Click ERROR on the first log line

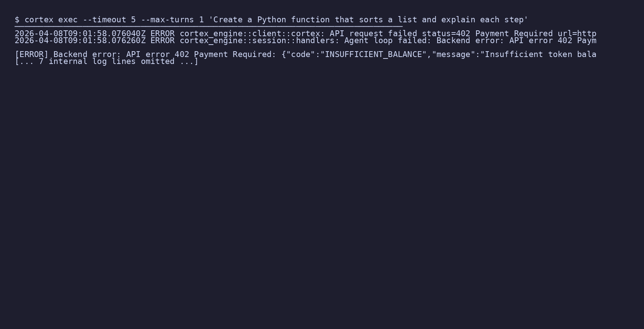click(162, 34)
